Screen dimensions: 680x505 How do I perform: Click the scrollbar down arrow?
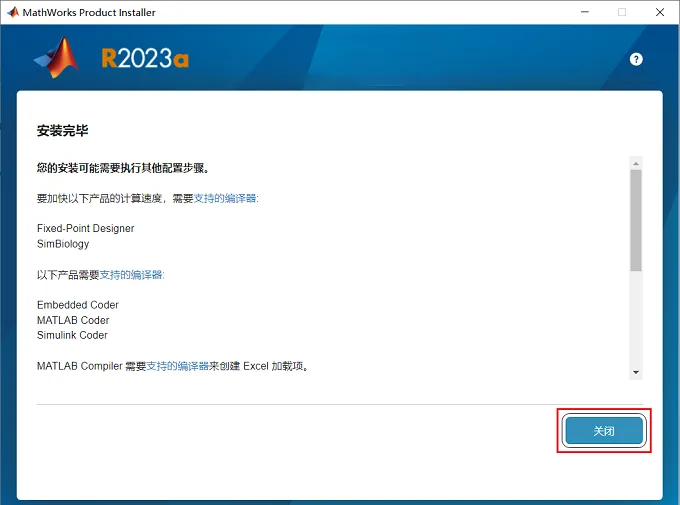[636, 372]
